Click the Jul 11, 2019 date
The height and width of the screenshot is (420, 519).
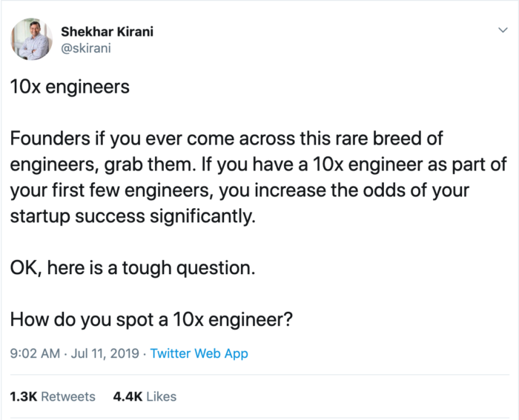click(x=105, y=353)
